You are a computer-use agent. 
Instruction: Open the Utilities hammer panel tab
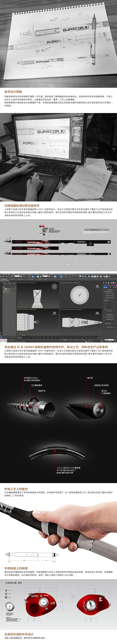(x=116, y=283)
